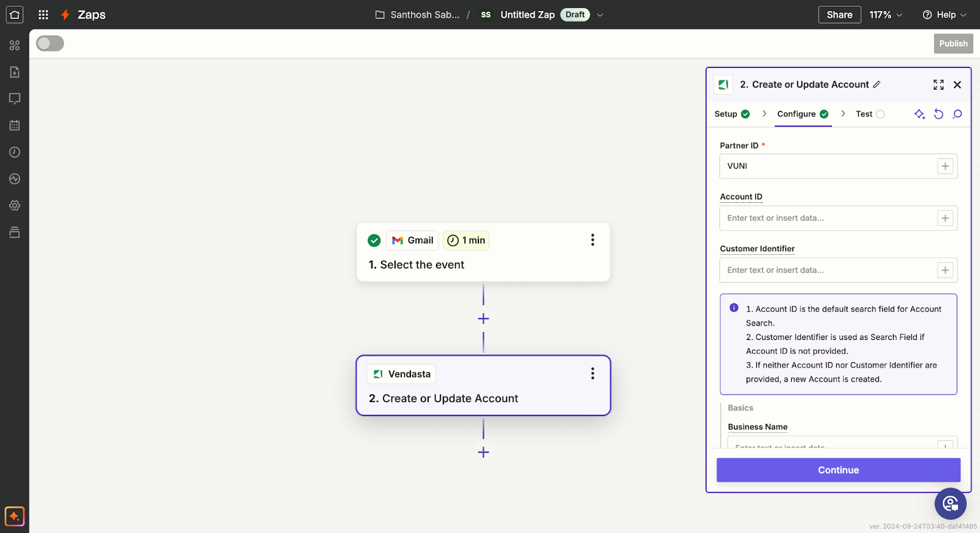Screen dimensions: 980x533
Task: Click the Continue button
Action: (839, 470)
